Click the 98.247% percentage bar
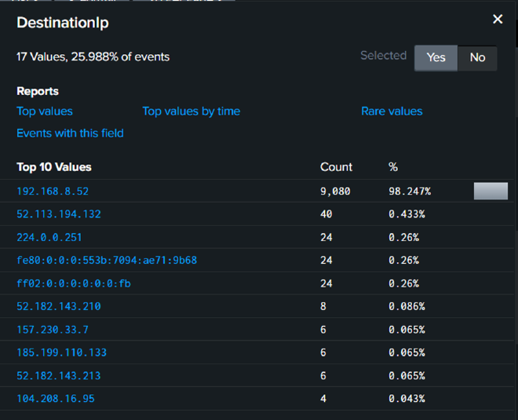The image size is (518, 420). point(491,191)
